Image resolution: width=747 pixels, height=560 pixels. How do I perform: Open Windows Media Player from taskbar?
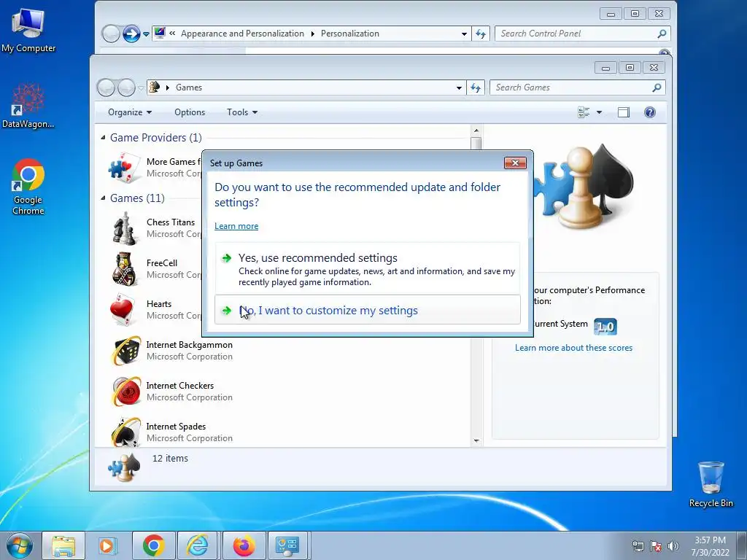pos(107,545)
